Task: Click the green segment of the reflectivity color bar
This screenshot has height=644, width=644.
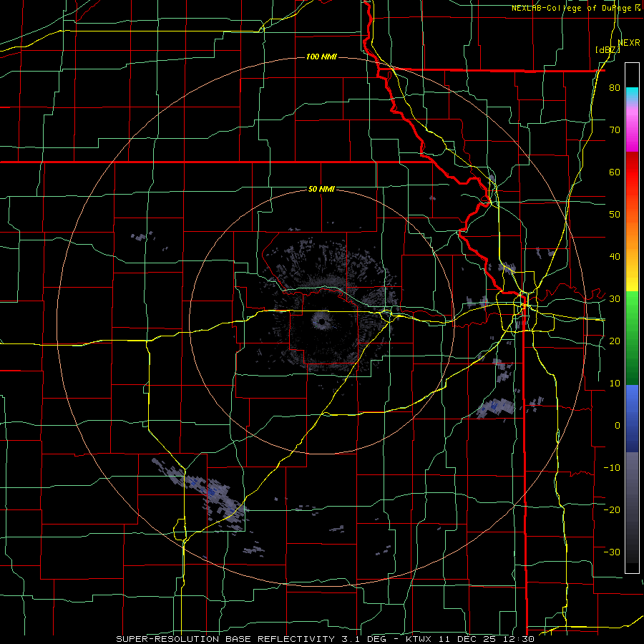Action: pyautogui.click(x=632, y=338)
